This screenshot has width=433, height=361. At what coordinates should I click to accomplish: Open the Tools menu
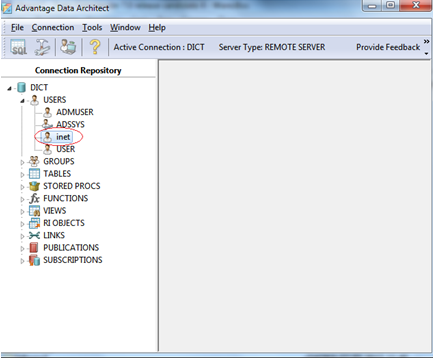pos(92,27)
